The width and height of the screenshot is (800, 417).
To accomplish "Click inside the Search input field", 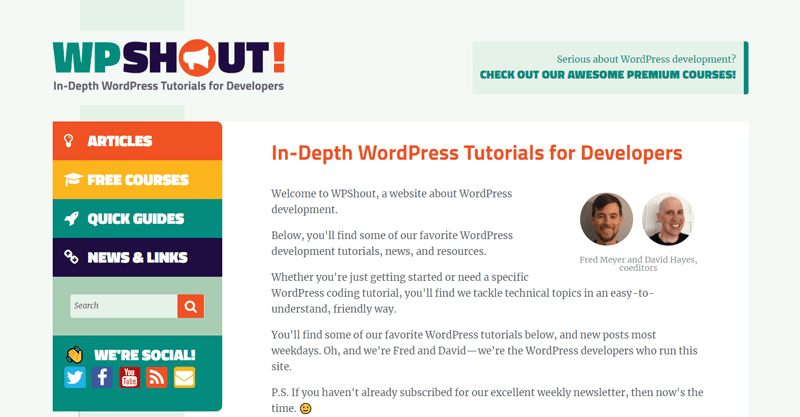I will coord(124,306).
